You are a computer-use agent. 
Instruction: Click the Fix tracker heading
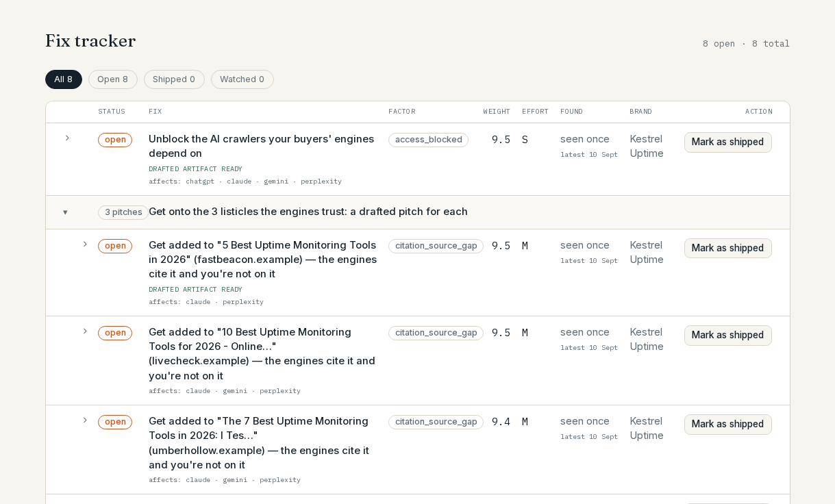90,41
